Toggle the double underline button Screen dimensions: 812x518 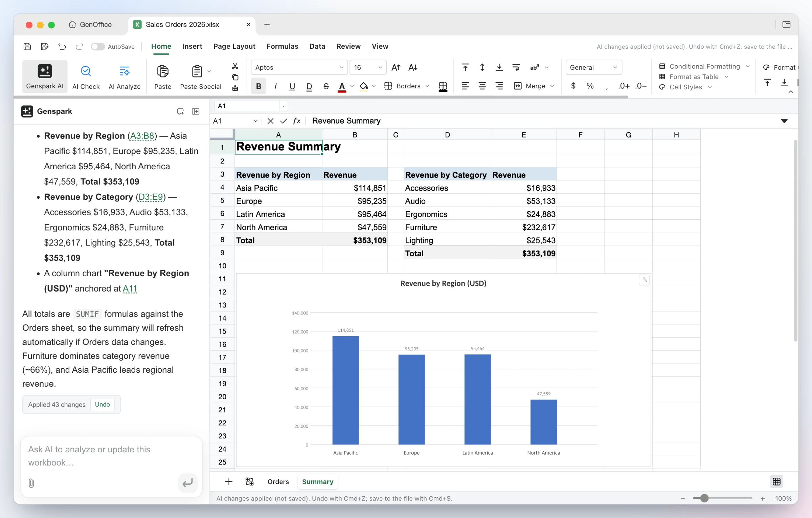(x=309, y=86)
